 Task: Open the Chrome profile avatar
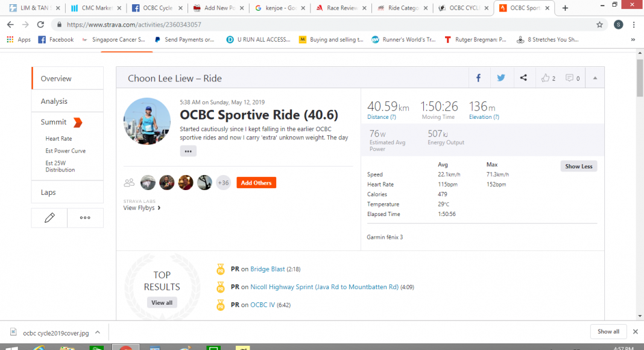pos(619,25)
